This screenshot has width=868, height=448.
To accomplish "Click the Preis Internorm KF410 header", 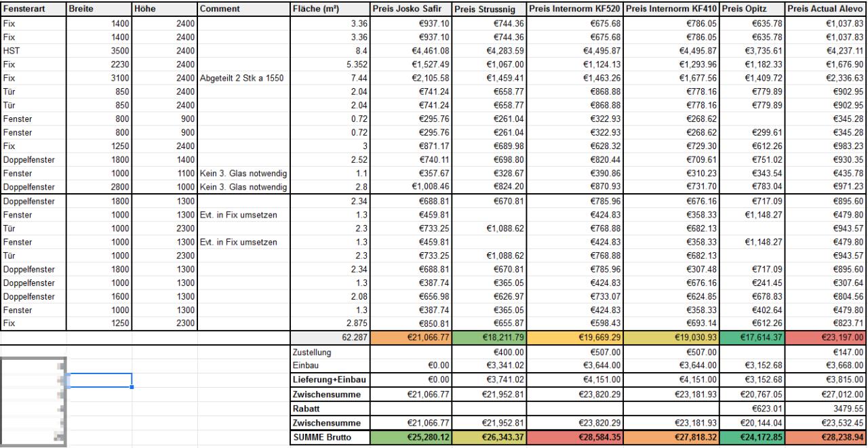I will coord(671,9).
